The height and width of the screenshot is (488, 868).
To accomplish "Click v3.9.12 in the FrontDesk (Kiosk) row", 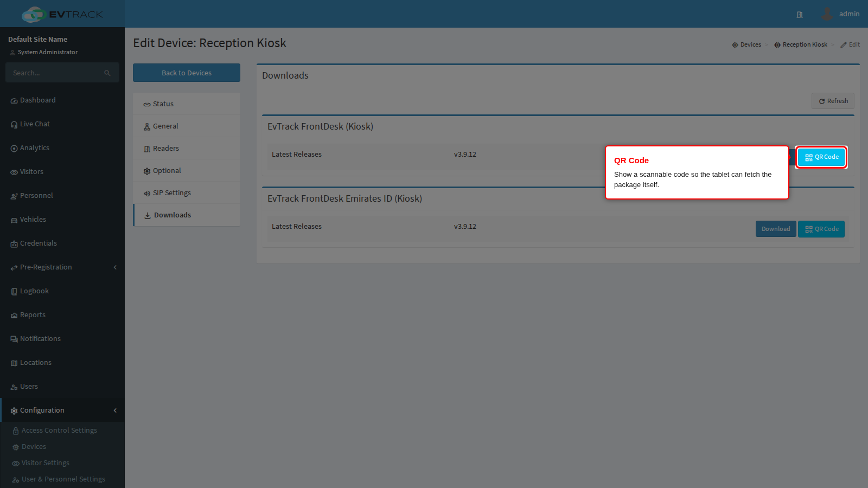I will (465, 155).
